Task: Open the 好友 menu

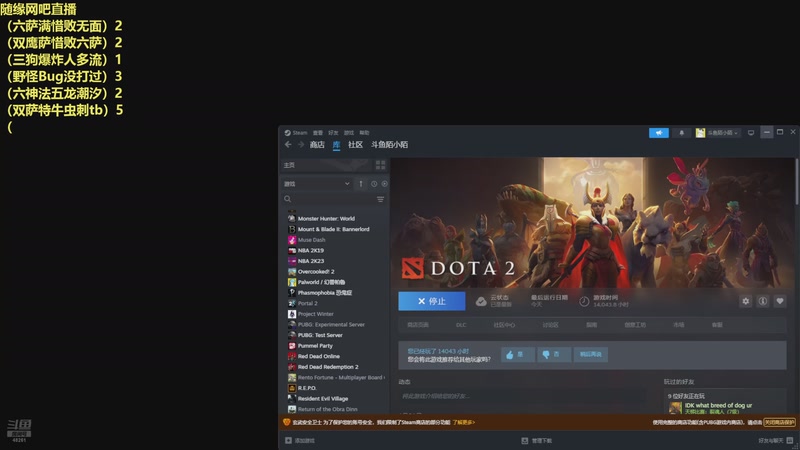Action: (x=333, y=133)
